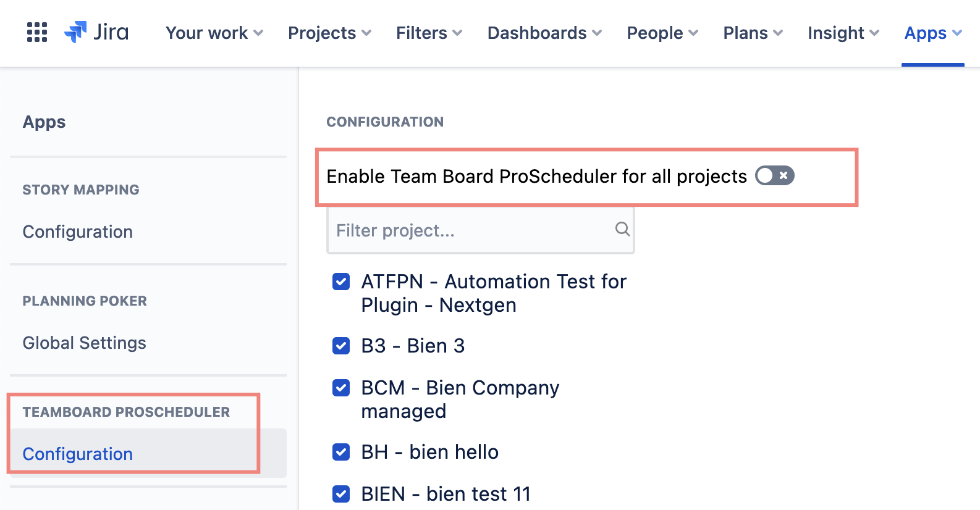The width and height of the screenshot is (980, 510).
Task: Open the Projects dropdown menu
Action: tap(329, 33)
